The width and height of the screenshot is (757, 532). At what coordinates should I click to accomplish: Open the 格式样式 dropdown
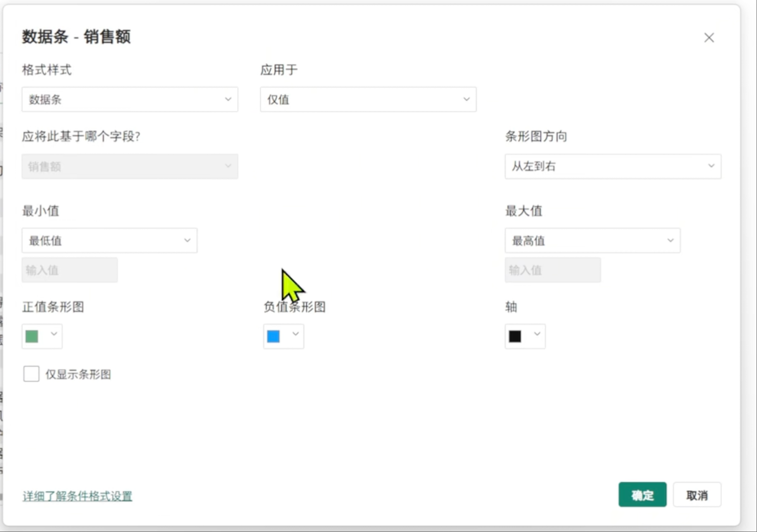click(x=130, y=99)
